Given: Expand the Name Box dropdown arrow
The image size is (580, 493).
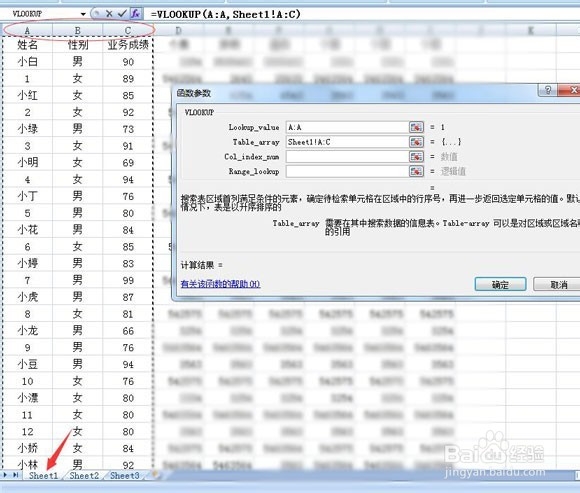Looking at the screenshot, I should 83,14.
